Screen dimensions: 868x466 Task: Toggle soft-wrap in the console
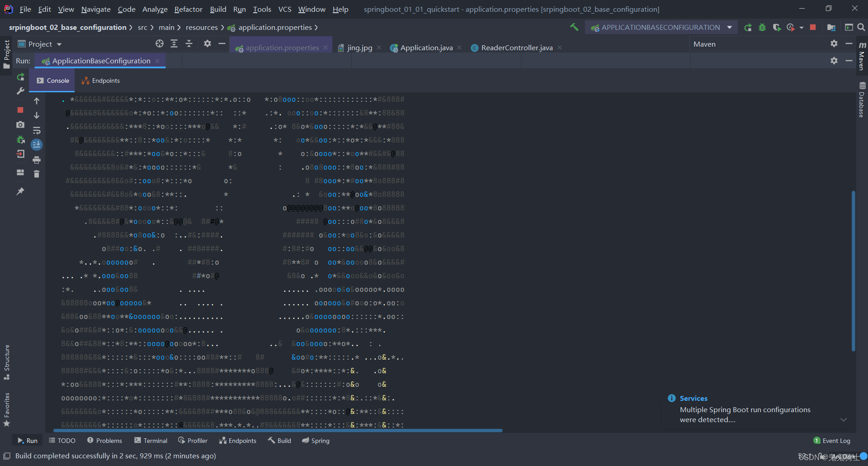click(37, 130)
